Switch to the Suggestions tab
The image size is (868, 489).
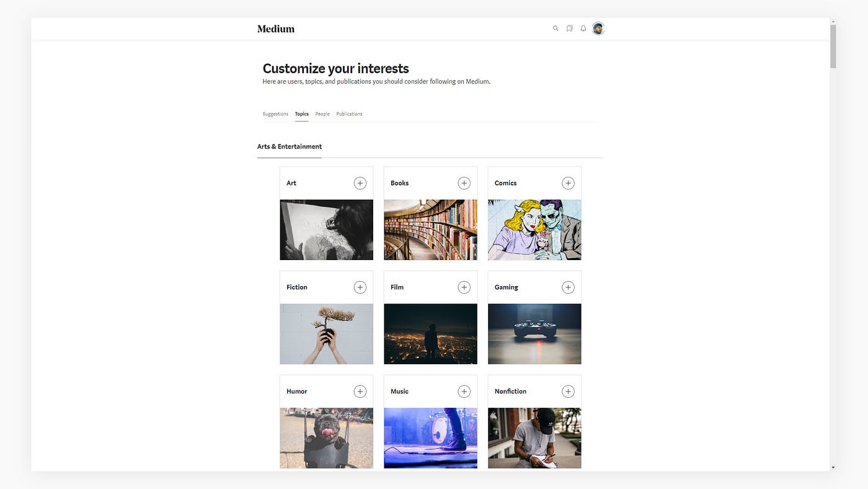pos(275,114)
